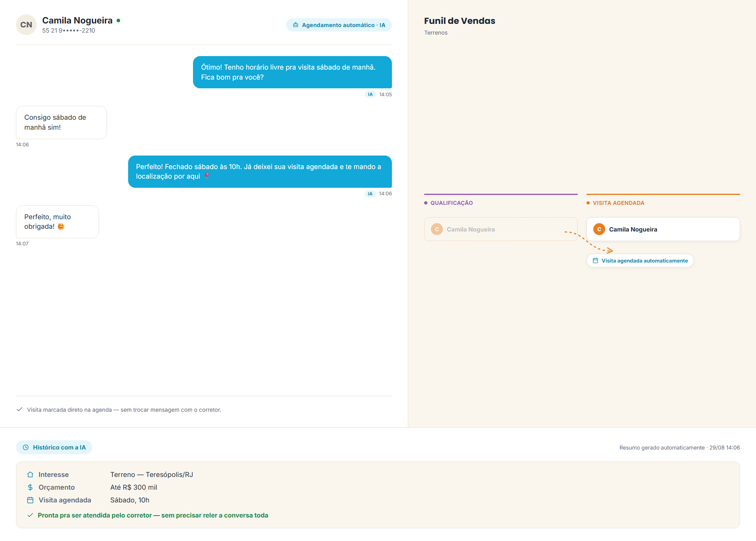Screen dimensions: 756x541
Task: Click calendar icon beside 'Visita agendada' row
Action: pyautogui.click(x=30, y=500)
